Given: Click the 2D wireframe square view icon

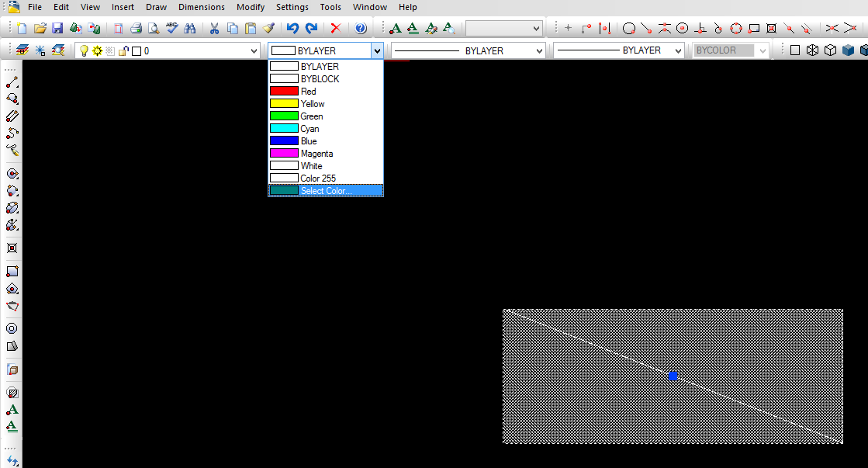Looking at the screenshot, I should click(x=795, y=50).
